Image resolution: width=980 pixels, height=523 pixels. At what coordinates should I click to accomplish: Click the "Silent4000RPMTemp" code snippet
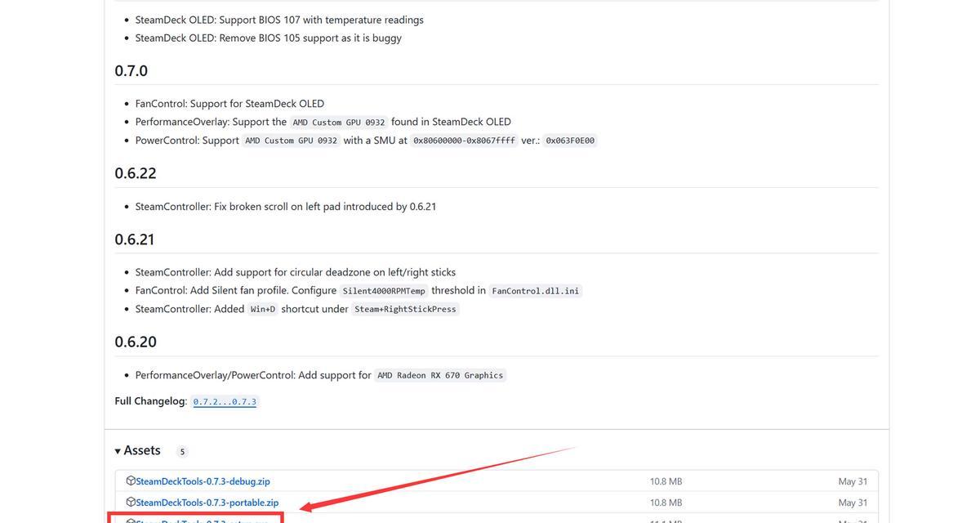tap(384, 291)
